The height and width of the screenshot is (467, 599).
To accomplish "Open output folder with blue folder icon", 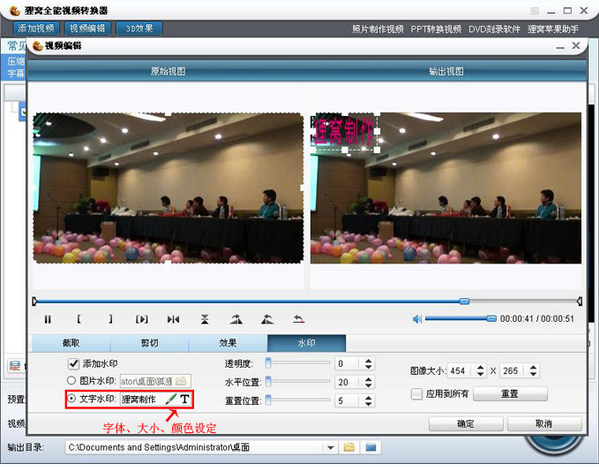I will pos(371,447).
